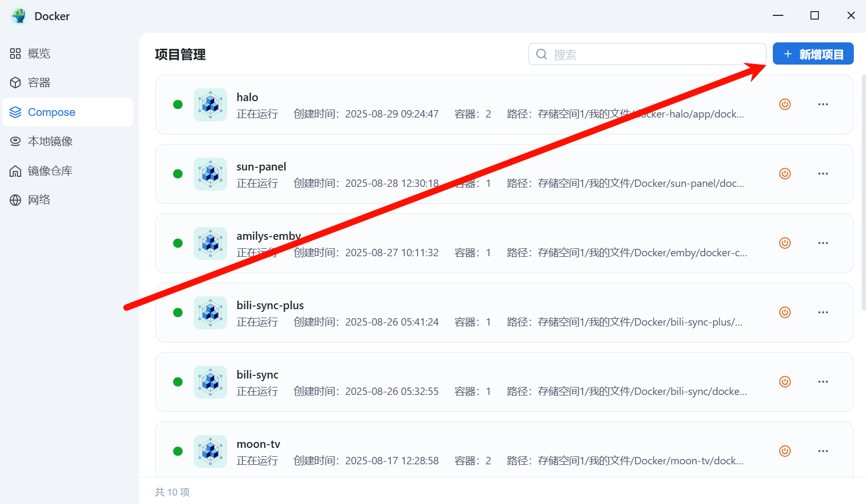
Task: Open more options for bili-sync-plus
Action: point(823,312)
